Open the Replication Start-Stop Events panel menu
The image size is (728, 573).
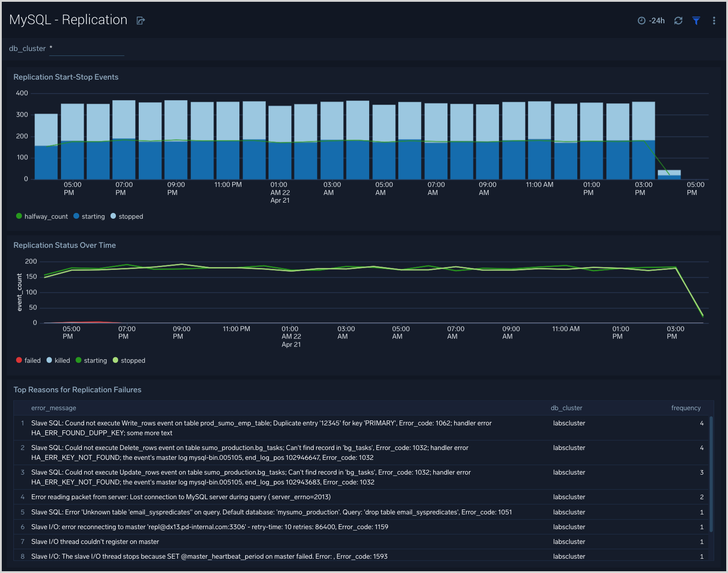tap(707, 77)
